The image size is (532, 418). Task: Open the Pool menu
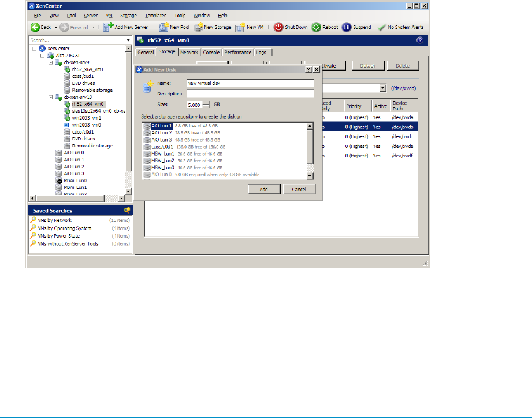(x=71, y=16)
